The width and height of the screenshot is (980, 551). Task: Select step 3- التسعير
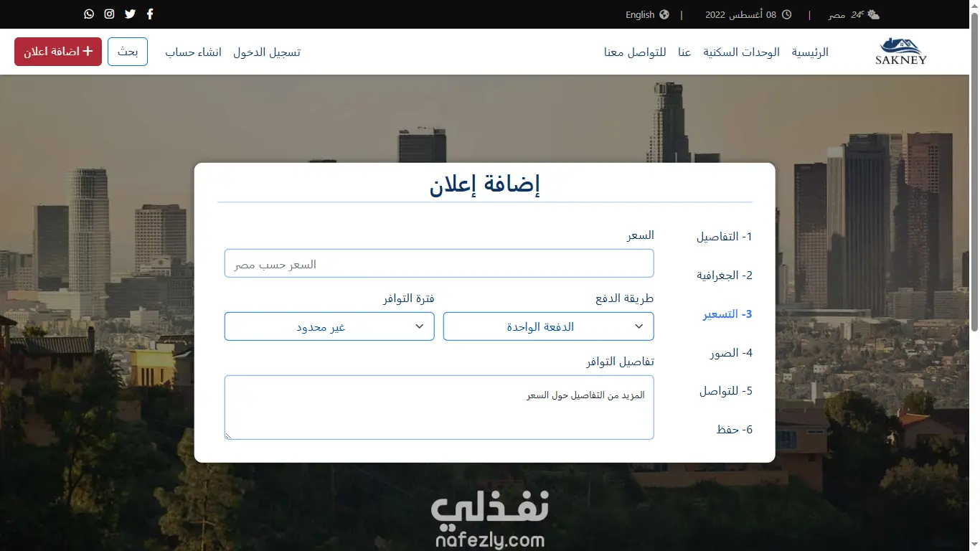(727, 314)
